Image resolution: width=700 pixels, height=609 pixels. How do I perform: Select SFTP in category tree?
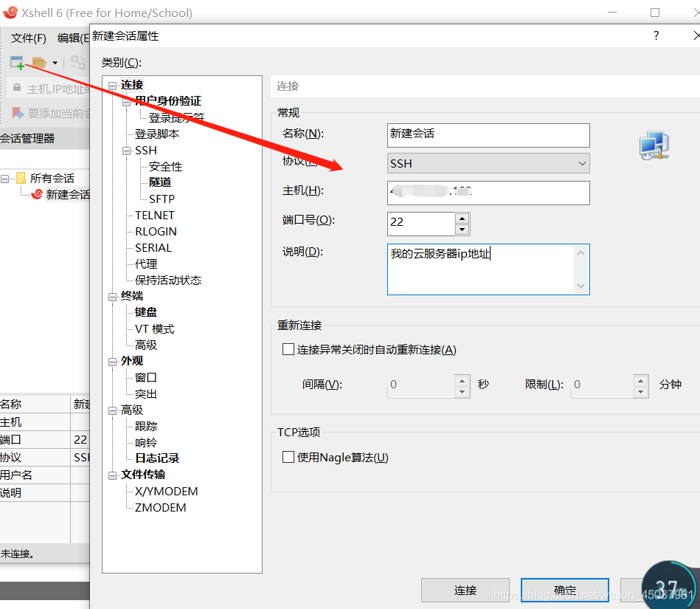[162, 199]
